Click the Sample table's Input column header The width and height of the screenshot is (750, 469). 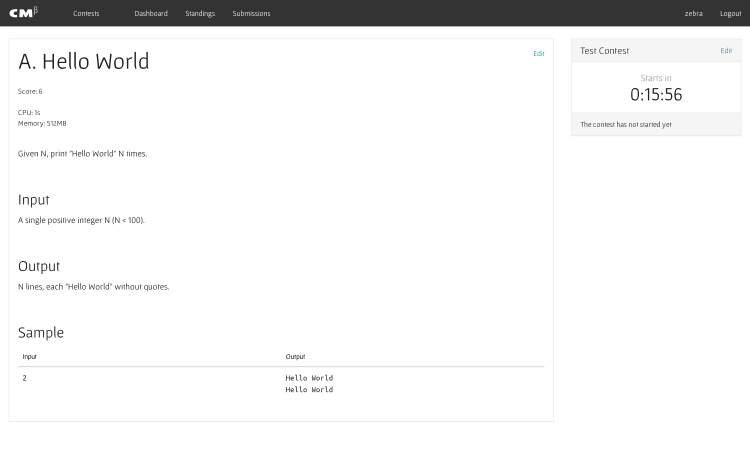[x=30, y=357]
